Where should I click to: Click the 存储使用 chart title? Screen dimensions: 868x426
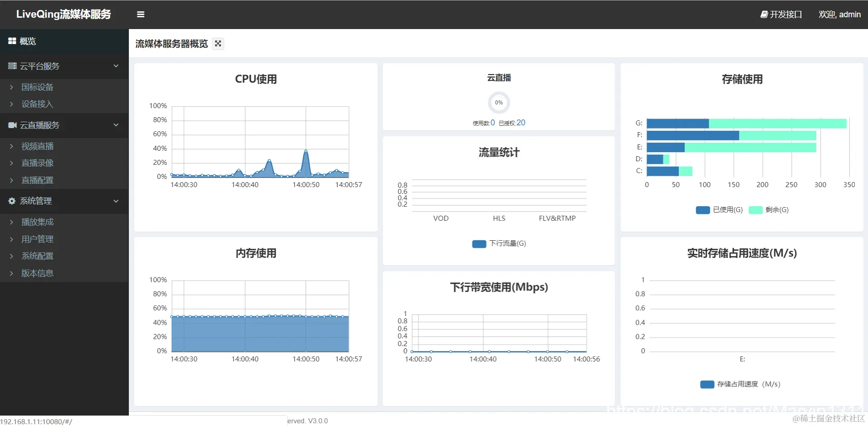pyautogui.click(x=742, y=79)
